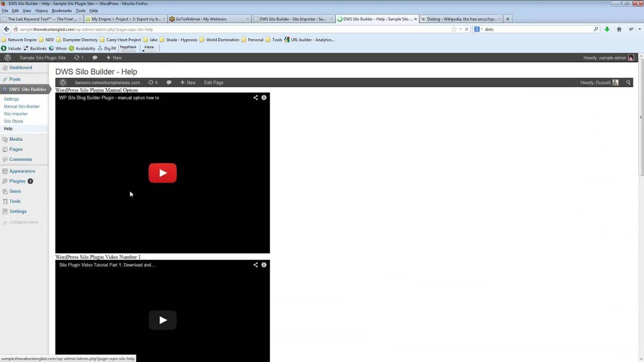Switch to The Last Keyword Tool tab
Screen dimensions: 644x362
tap(42, 19)
